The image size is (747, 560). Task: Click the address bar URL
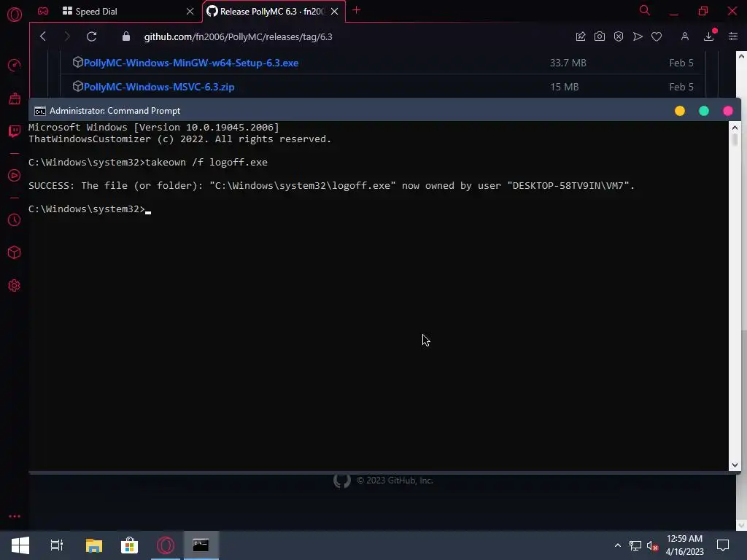239,36
